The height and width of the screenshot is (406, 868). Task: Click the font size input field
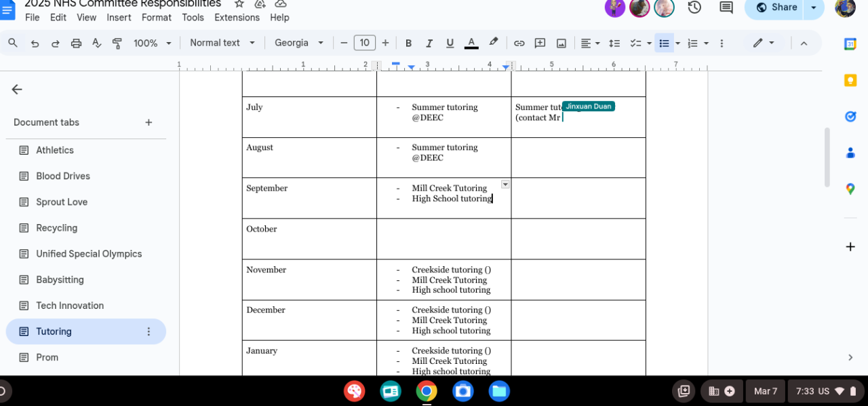365,43
